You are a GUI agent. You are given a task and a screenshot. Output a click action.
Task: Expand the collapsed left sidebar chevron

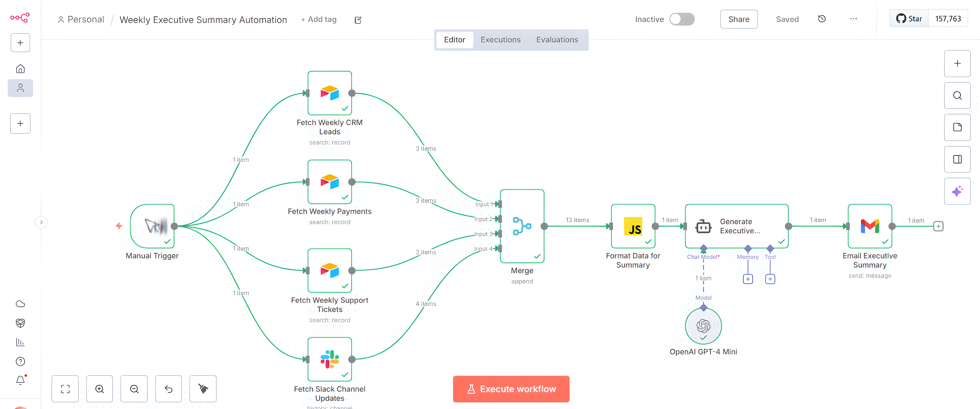pos(41,222)
